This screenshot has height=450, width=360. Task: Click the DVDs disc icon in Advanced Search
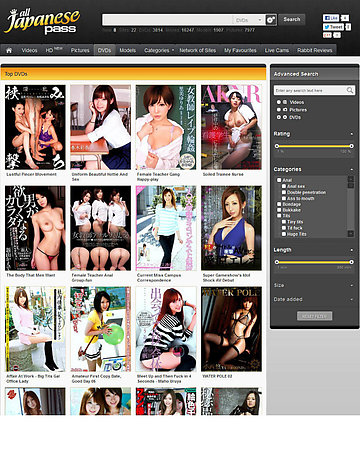pyautogui.click(x=285, y=117)
